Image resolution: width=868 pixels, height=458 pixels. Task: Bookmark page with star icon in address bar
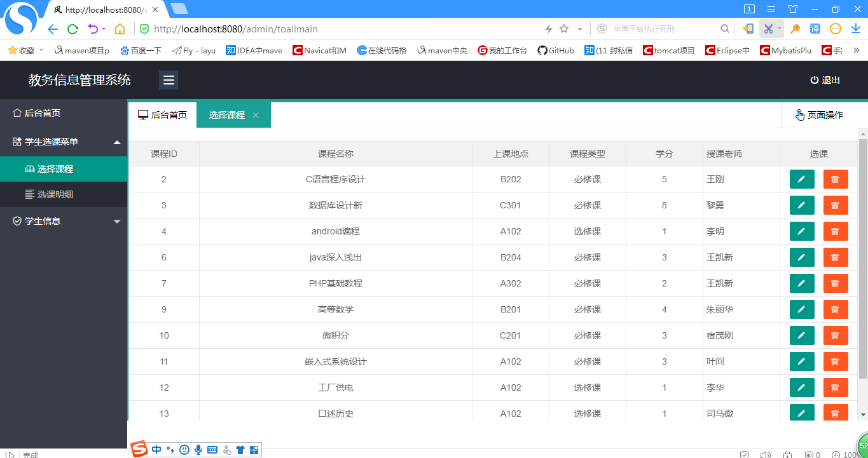pos(564,29)
